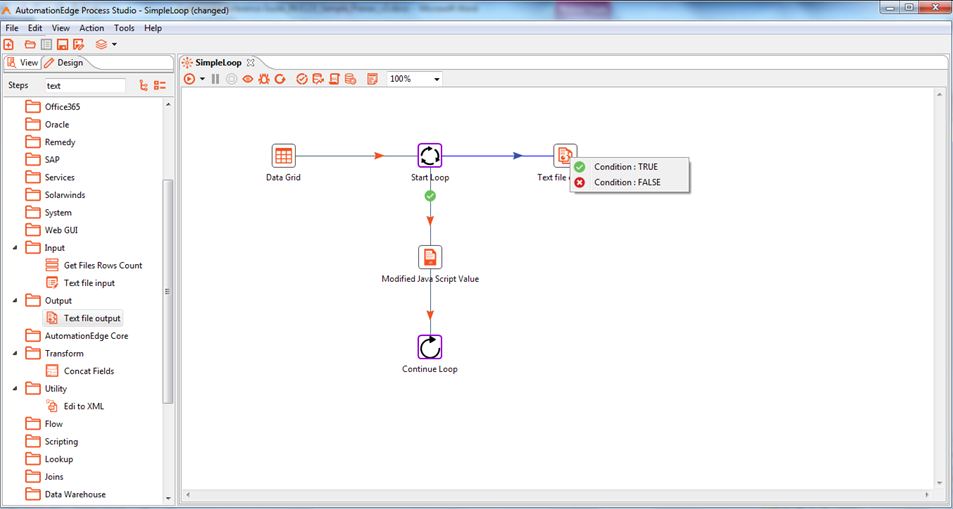Click steps tree scrollbar down arrow
953x509 pixels.
pyautogui.click(x=168, y=498)
